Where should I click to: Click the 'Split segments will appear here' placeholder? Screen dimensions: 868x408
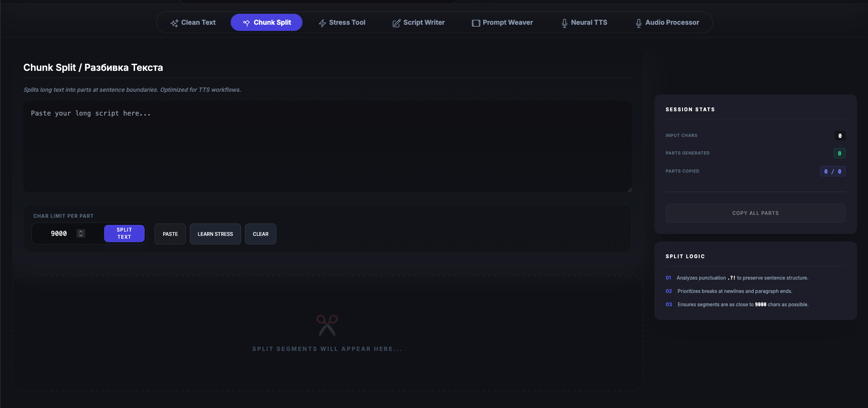coord(327,349)
